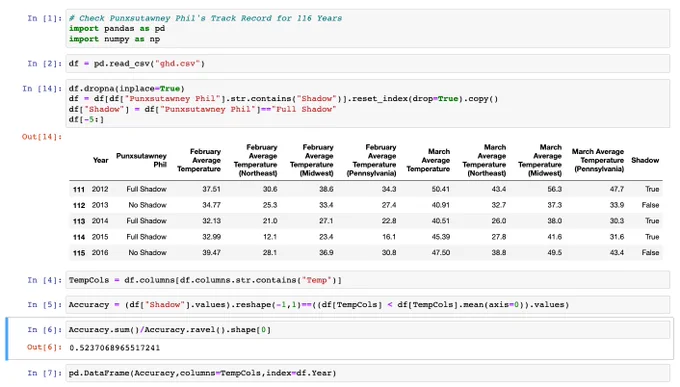680x387 pixels.
Task: Click the Out[14]: prompt label
Action: pos(42,137)
